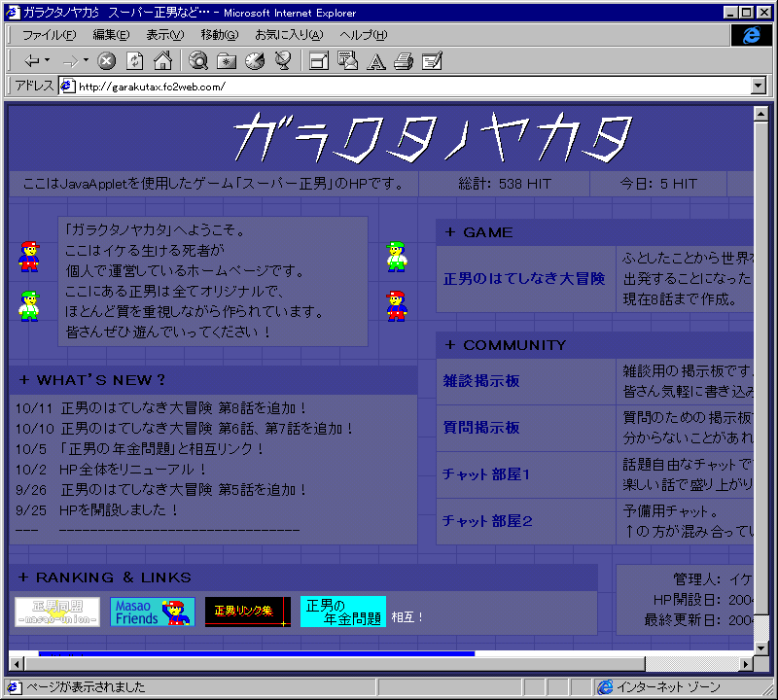This screenshot has height=700, width=778.
Task: Click the 相互！ text beside the banners
Action: 407,617
